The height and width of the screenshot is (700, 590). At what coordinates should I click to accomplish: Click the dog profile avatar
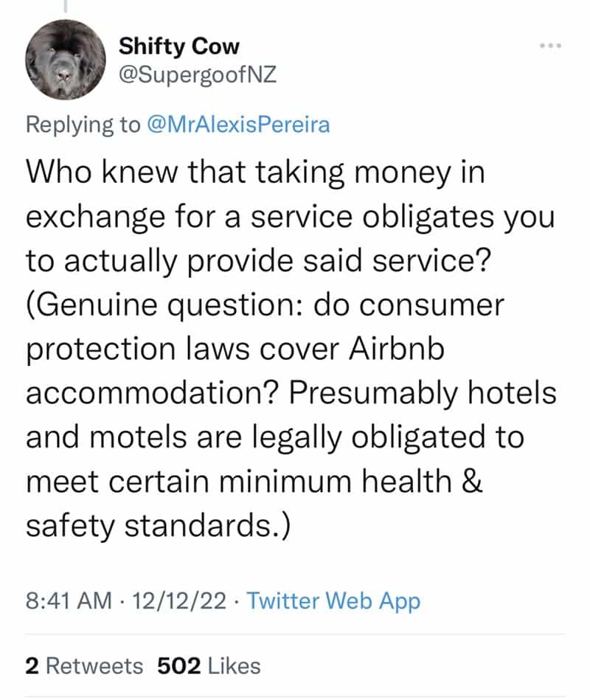(x=66, y=60)
